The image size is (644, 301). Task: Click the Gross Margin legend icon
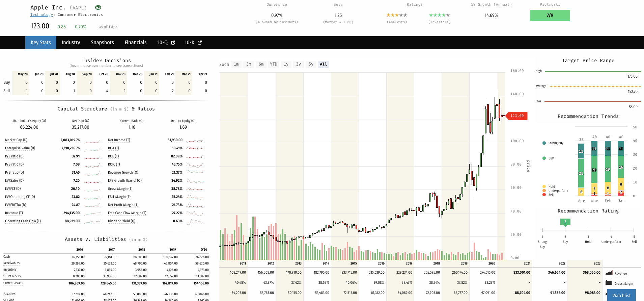[x=609, y=283]
